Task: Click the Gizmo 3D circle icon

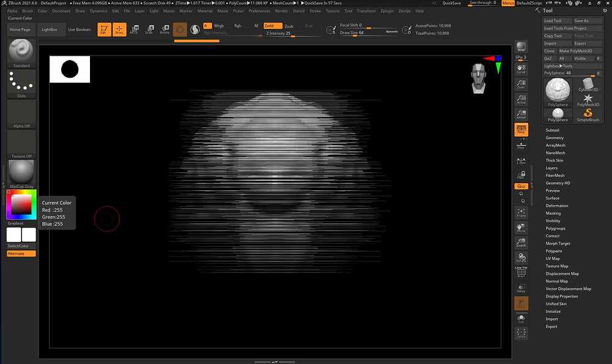Action: coord(180,29)
